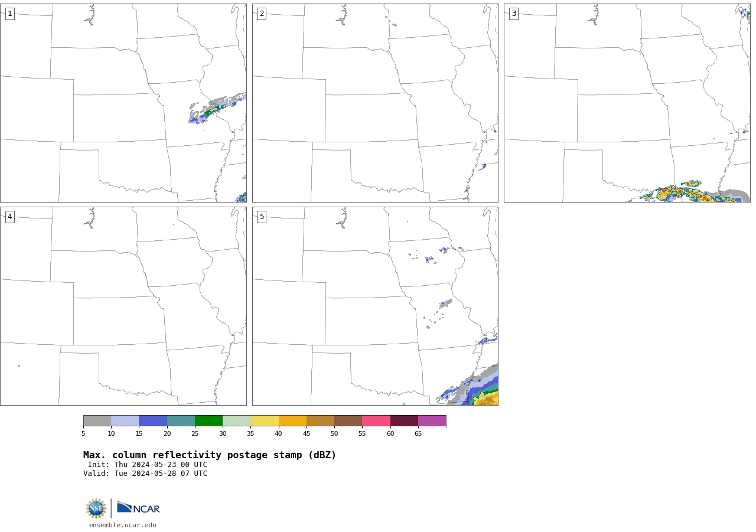Click the panel number 2 label

point(262,14)
